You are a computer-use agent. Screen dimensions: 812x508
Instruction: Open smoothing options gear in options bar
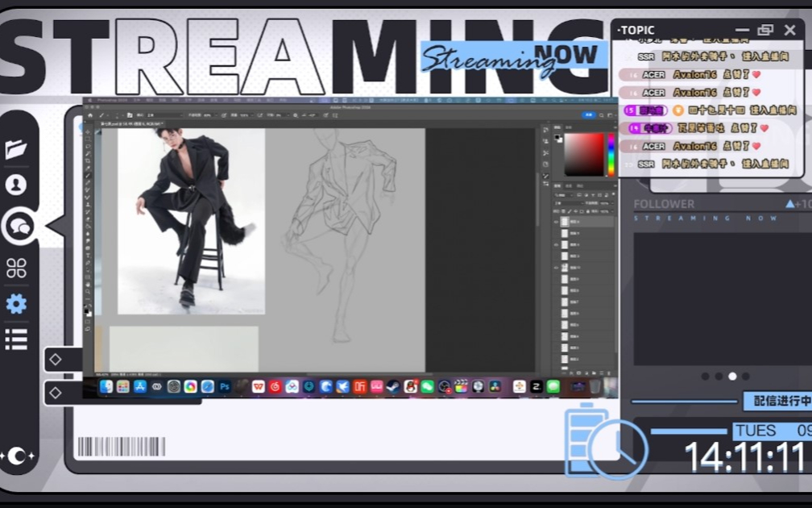(295, 115)
